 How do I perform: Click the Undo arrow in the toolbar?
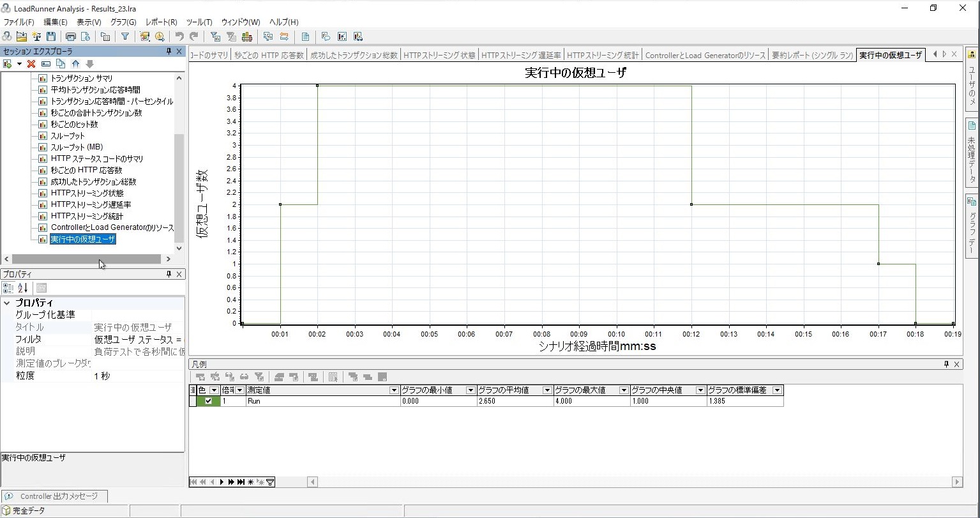(x=179, y=36)
